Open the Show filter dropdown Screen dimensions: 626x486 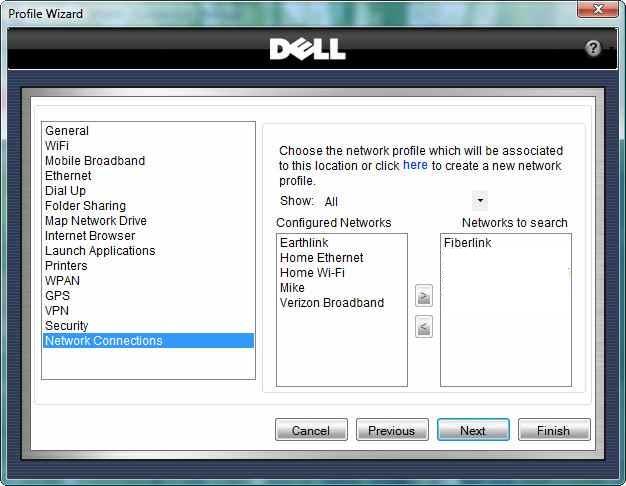click(x=480, y=201)
